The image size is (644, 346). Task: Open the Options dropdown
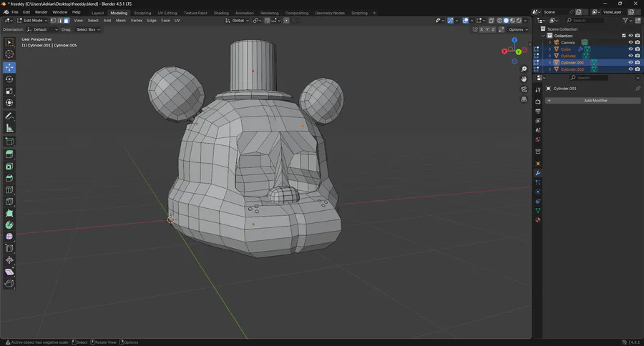click(x=517, y=29)
